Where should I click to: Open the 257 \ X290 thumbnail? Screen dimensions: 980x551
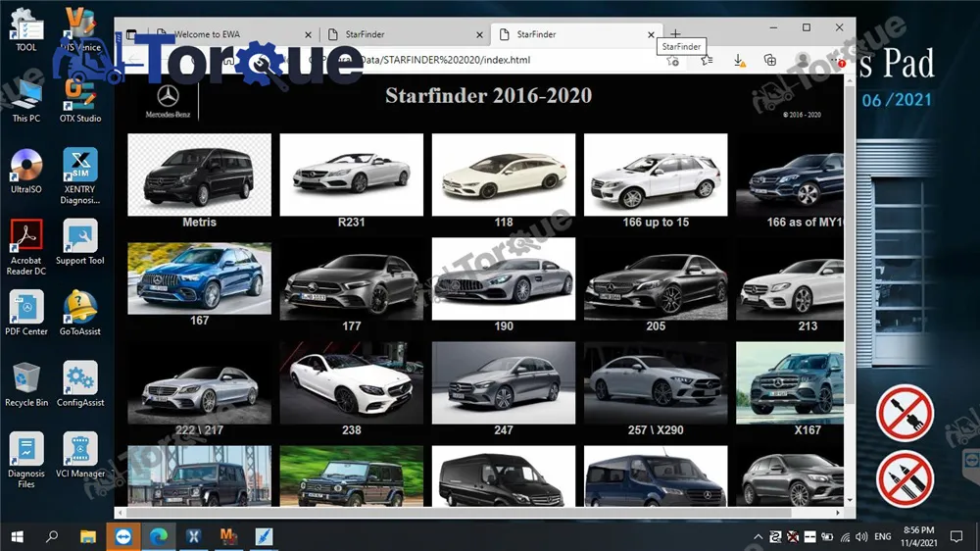[x=656, y=382]
